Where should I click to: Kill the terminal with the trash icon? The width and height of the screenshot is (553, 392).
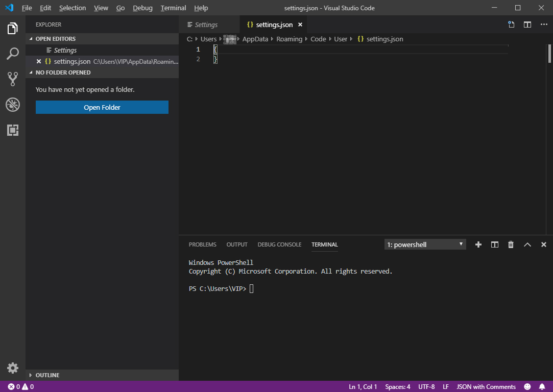[511, 244]
